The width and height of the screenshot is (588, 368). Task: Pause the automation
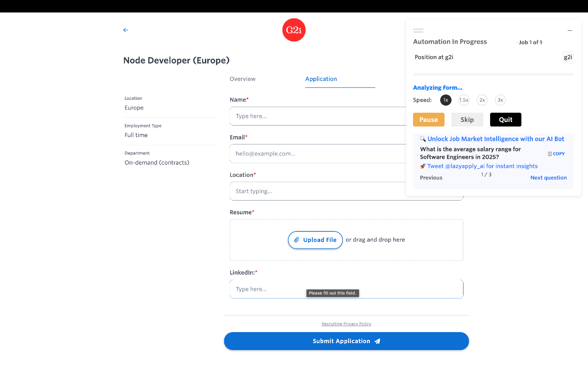point(429,120)
